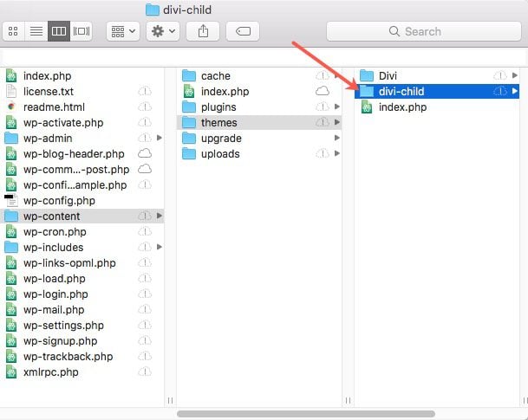The height and width of the screenshot is (420, 528).
Task: Click the license.txt document icon
Action: (x=11, y=92)
